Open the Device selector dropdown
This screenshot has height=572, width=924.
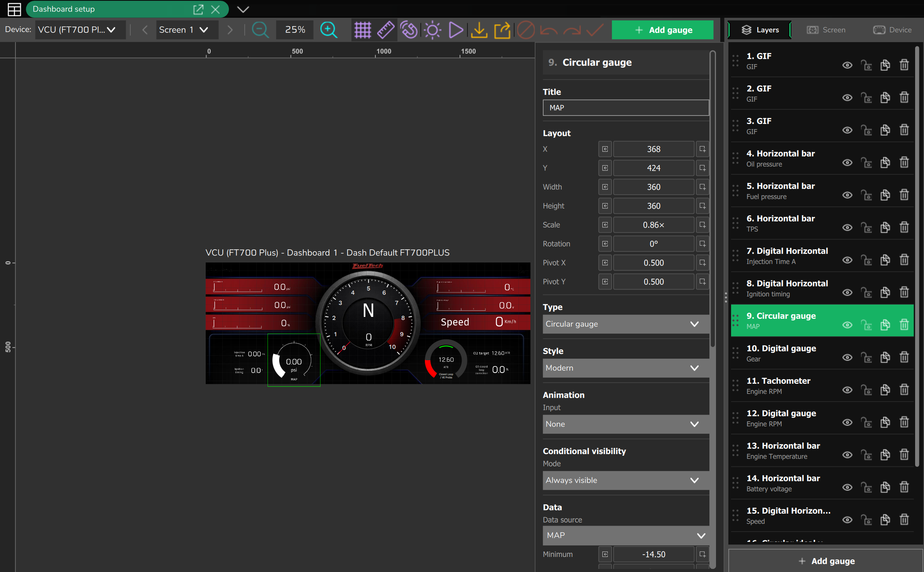tap(80, 30)
